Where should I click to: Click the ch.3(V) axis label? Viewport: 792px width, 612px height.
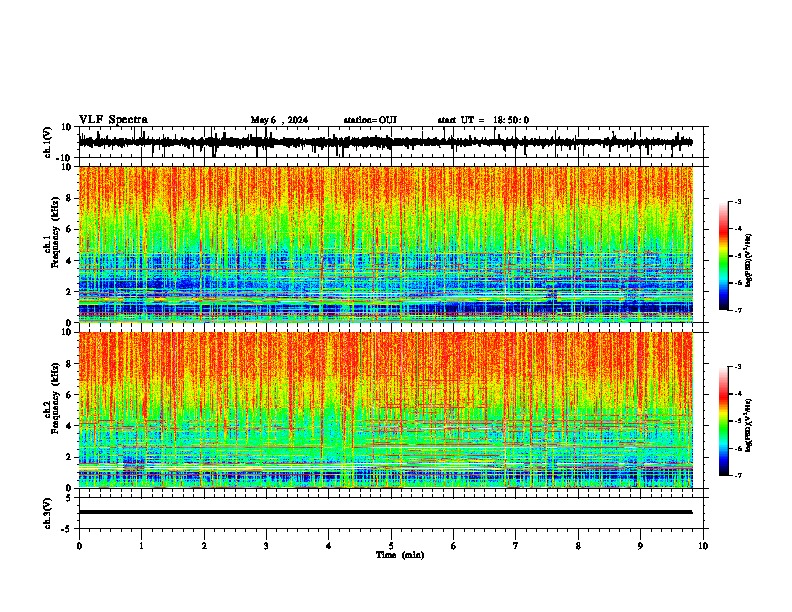click(x=48, y=513)
